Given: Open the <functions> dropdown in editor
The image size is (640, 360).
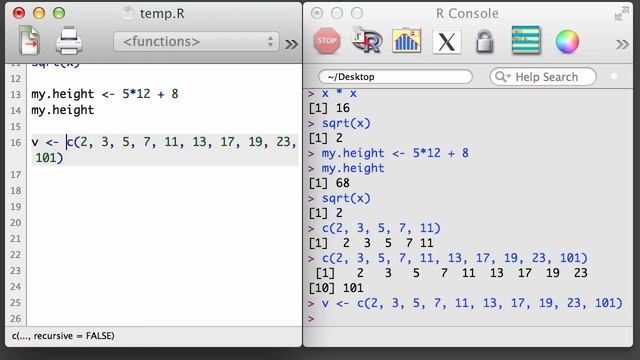Looking at the screenshot, I should (x=196, y=42).
